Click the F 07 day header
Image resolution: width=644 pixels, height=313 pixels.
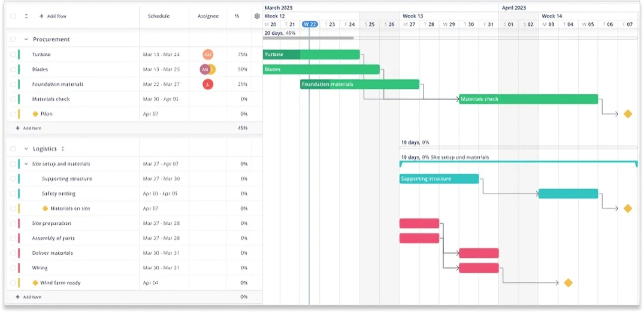click(x=628, y=24)
